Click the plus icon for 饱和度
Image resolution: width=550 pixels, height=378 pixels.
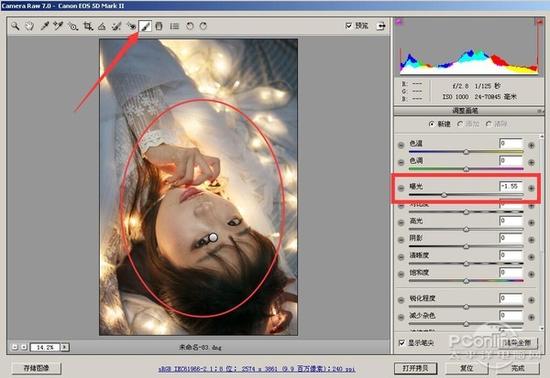(x=531, y=274)
